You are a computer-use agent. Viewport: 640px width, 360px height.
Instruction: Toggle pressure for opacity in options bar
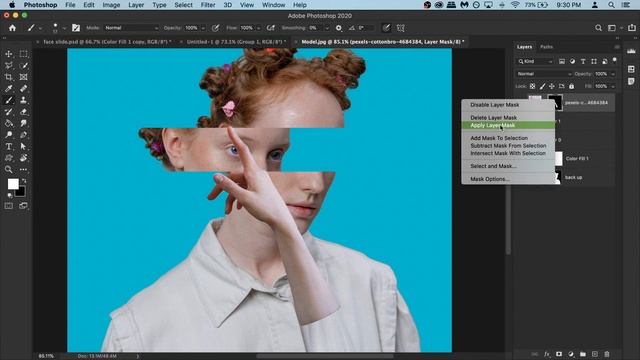pyautogui.click(x=216, y=28)
